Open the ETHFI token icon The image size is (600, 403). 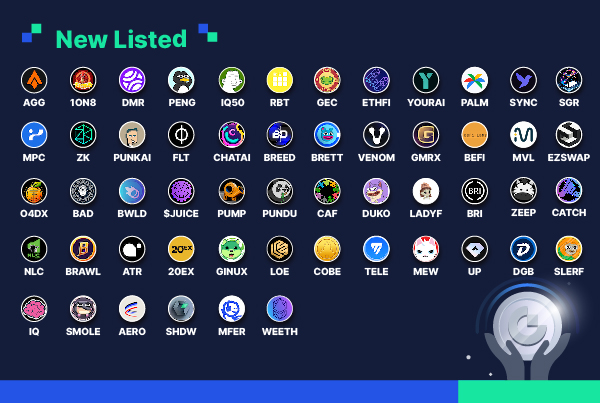376,80
